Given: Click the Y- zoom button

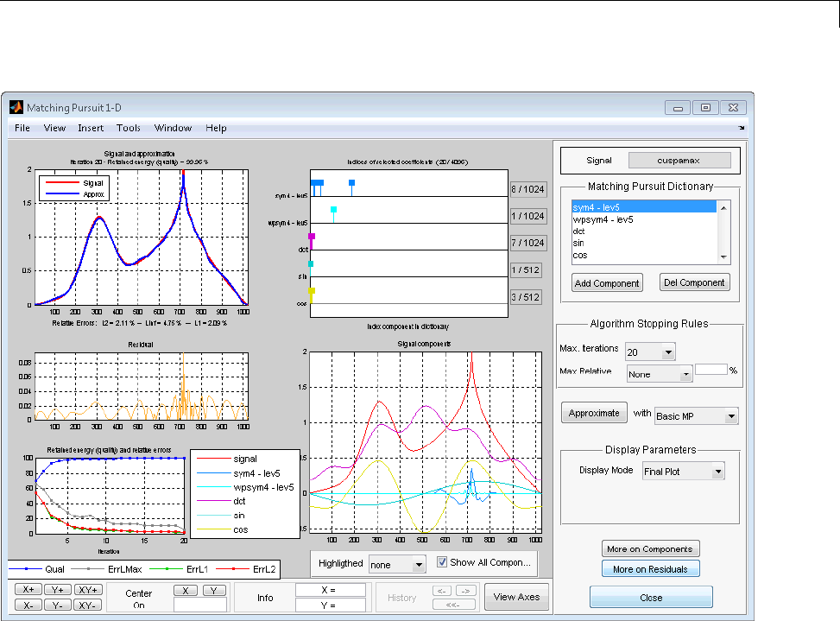Looking at the screenshot, I should point(57,604).
